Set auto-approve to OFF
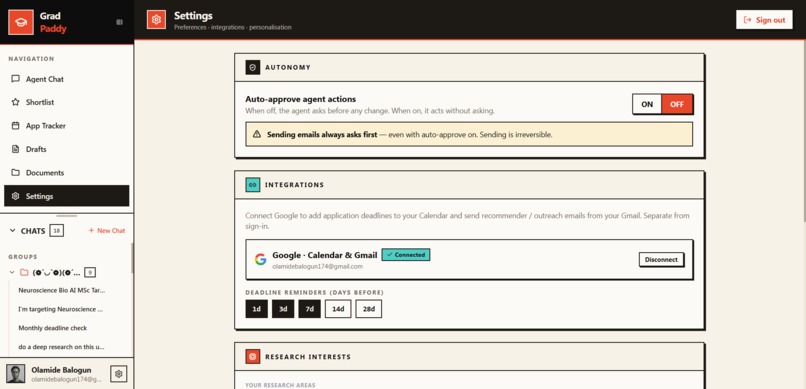This screenshot has width=806, height=389. 677,104
